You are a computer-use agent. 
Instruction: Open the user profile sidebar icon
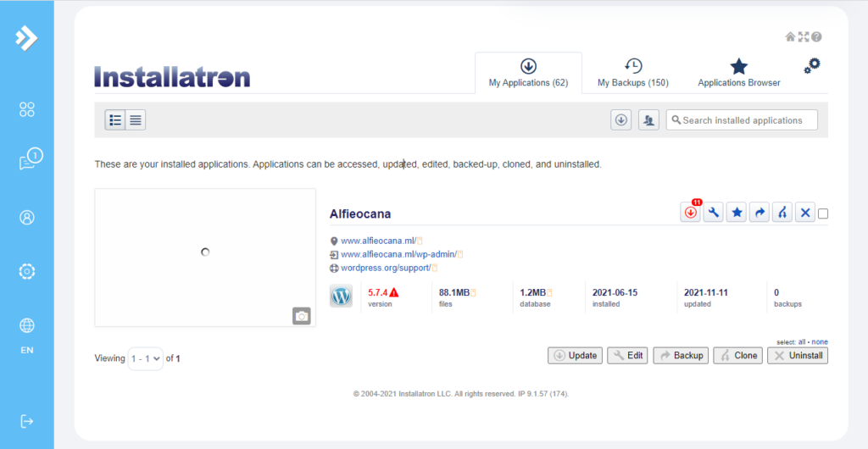pos(26,218)
